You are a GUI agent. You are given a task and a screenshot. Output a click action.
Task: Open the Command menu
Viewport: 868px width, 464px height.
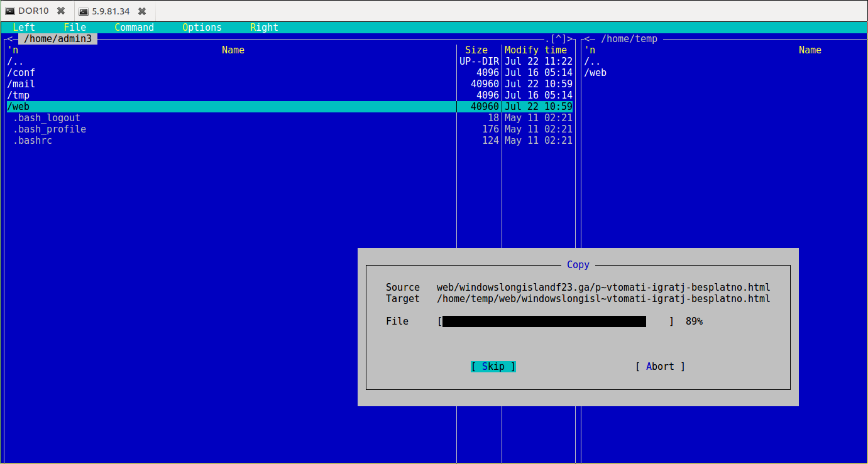(134, 28)
